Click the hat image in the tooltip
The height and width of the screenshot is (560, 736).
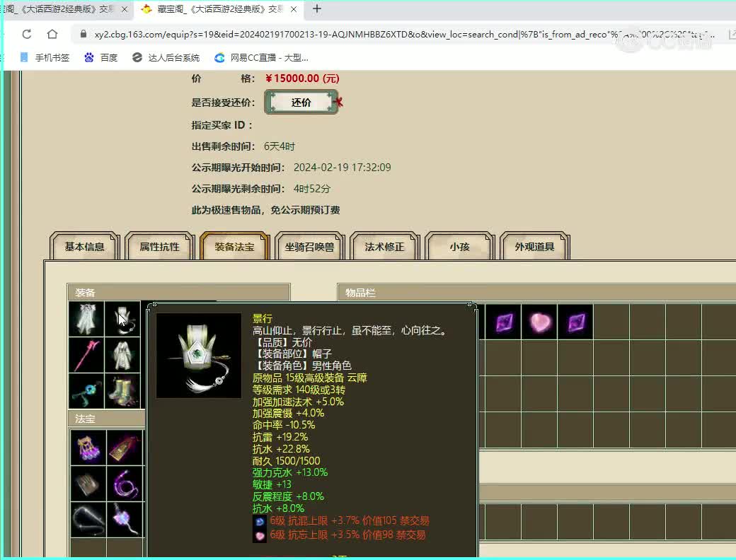(199, 356)
